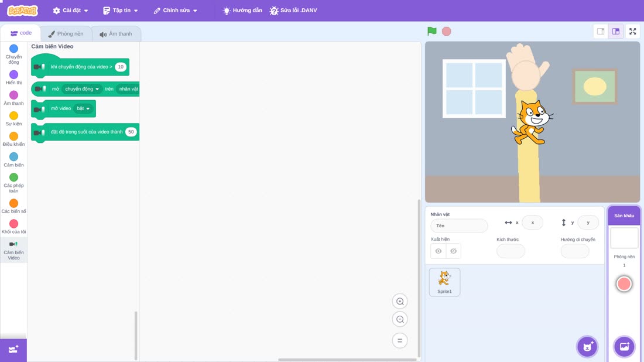
Task: Open the Cài đặt settings menu
Action: pos(71,11)
